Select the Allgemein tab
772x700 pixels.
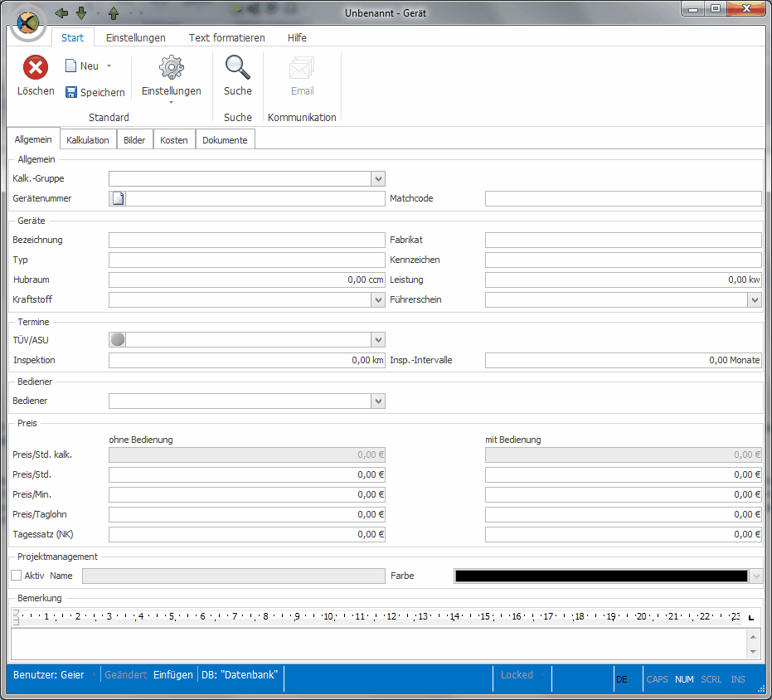click(x=33, y=139)
